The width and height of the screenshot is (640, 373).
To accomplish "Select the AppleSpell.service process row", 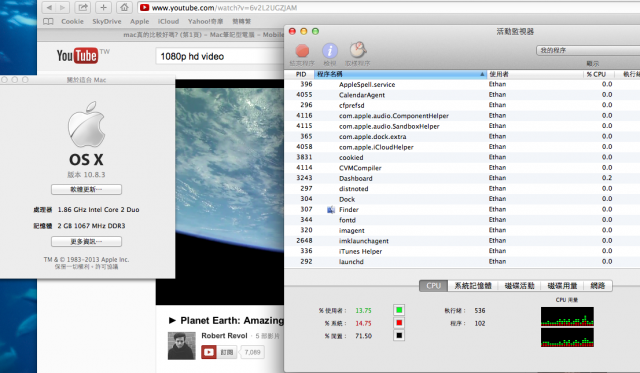I will pyautogui.click(x=462, y=84).
